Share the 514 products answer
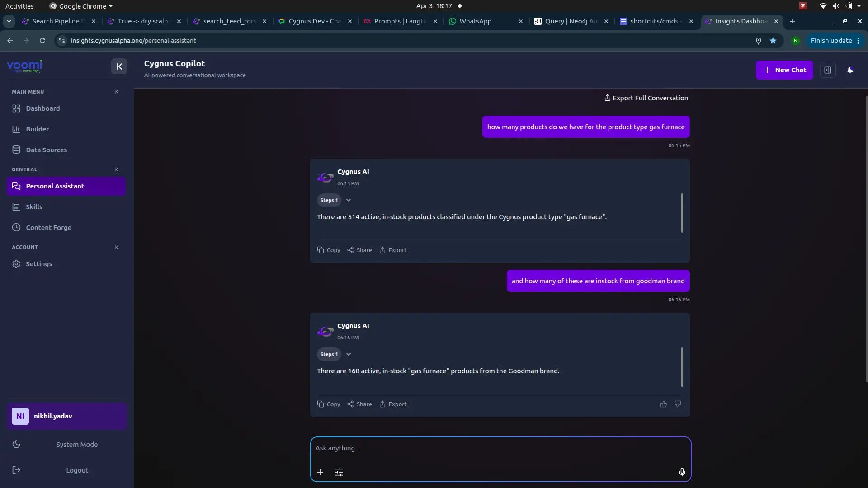The height and width of the screenshot is (488, 868). click(x=359, y=250)
